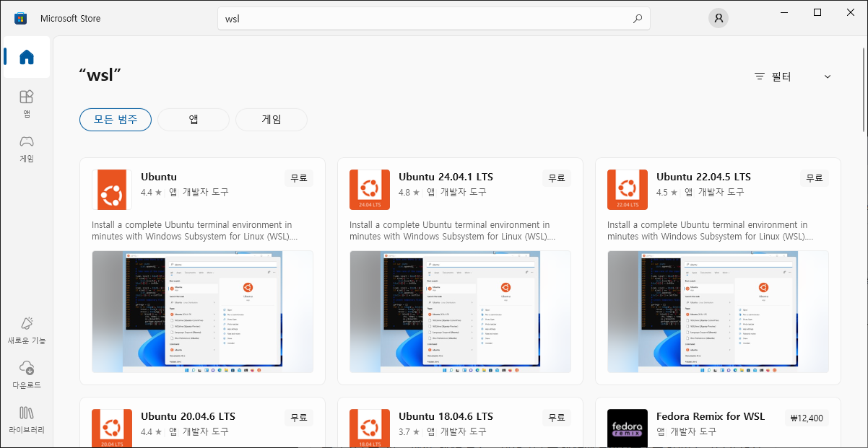Click the Microsoft Store logo icon
Viewport: 868px width, 448px height.
click(x=20, y=19)
